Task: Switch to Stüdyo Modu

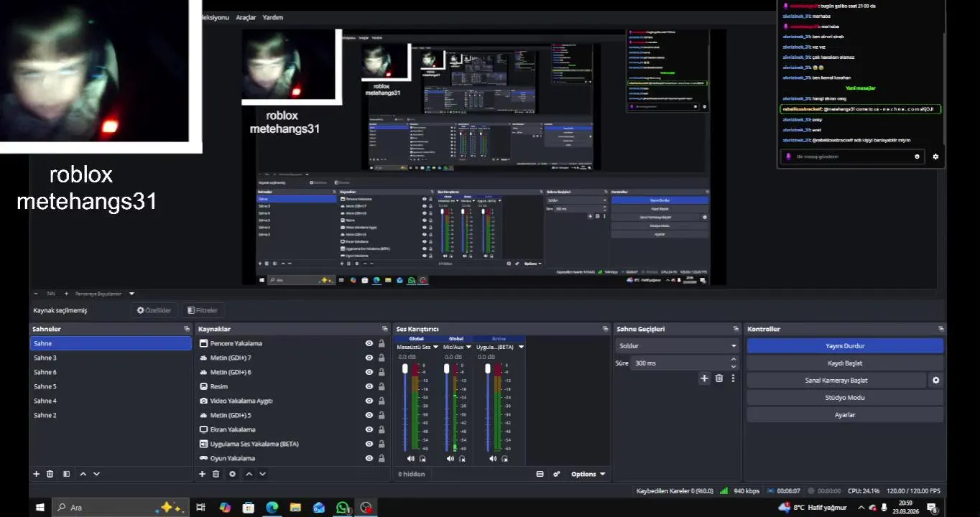Action: (844, 398)
